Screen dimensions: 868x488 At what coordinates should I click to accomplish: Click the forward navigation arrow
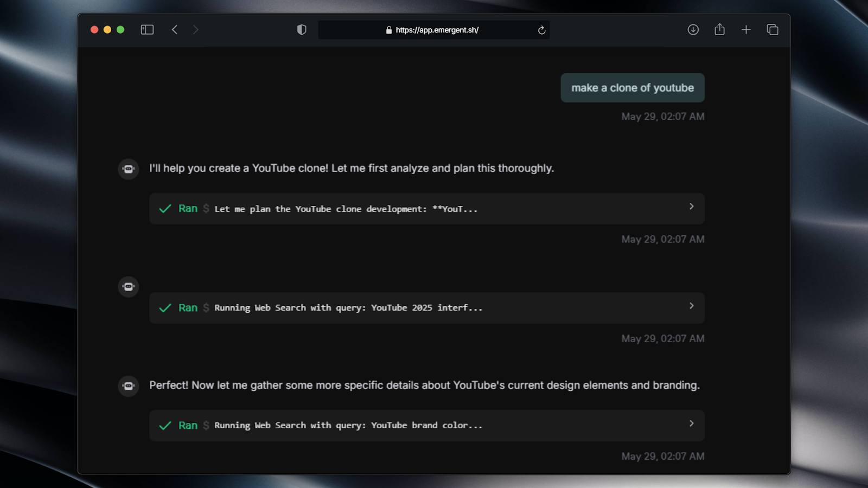click(196, 30)
